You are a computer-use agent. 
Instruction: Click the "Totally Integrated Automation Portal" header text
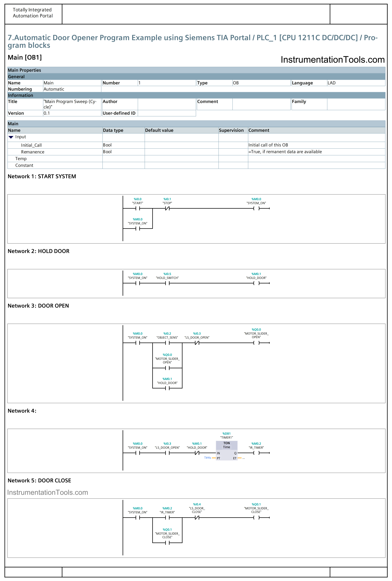33,13
